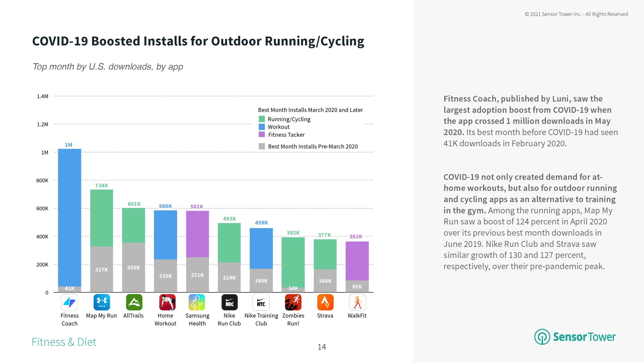This screenshot has width=644, height=362.
Task: Click the blue 1M Fitness Coach bar
Action: click(69, 216)
